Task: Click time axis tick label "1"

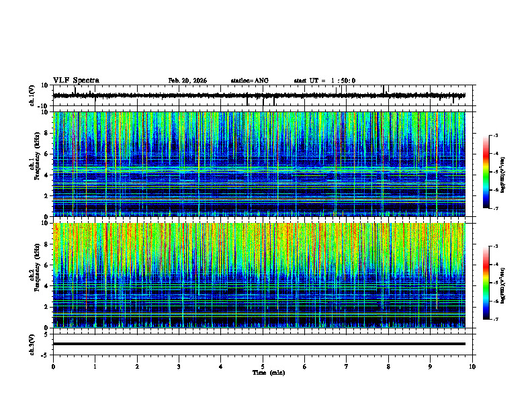Action: pyautogui.click(x=95, y=367)
